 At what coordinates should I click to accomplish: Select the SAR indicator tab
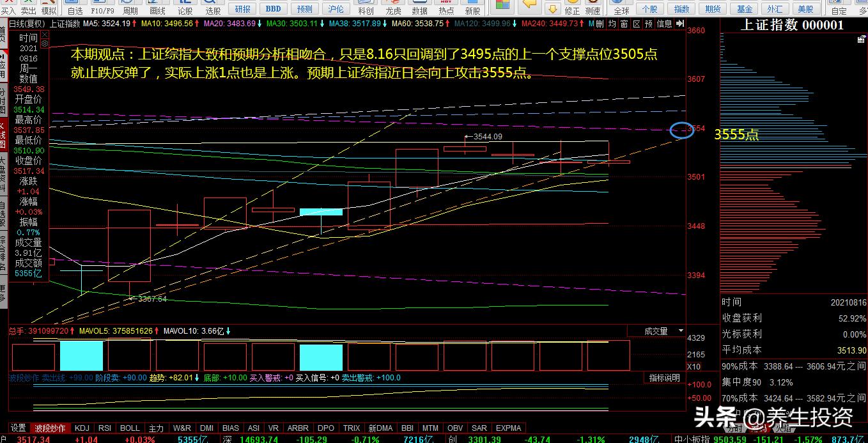pos(479,428)
